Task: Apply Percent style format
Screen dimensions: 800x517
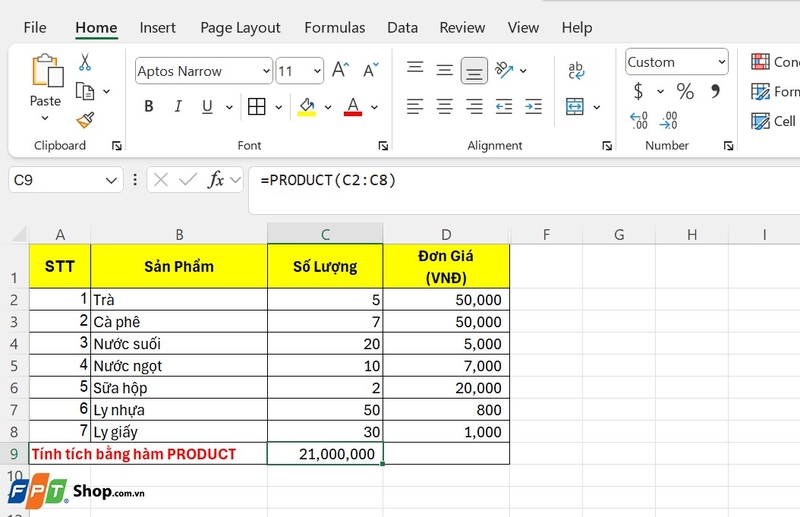Action: tap(685, 91)
